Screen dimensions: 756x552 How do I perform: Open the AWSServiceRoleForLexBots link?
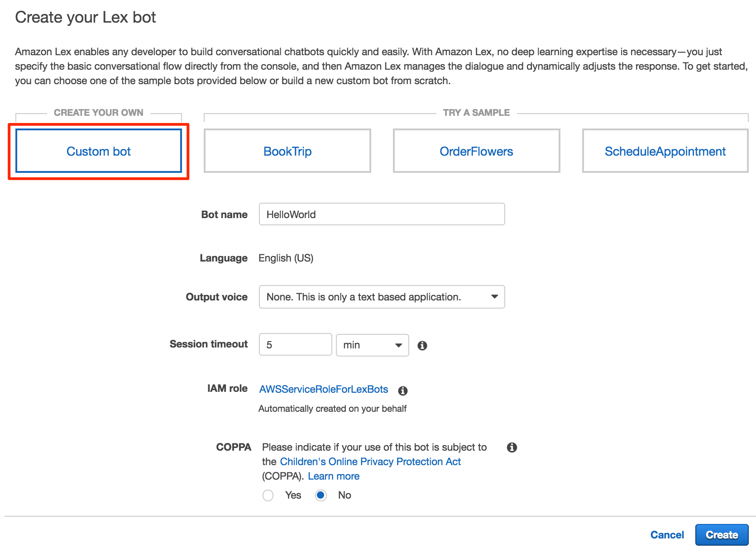pos(324,389)
